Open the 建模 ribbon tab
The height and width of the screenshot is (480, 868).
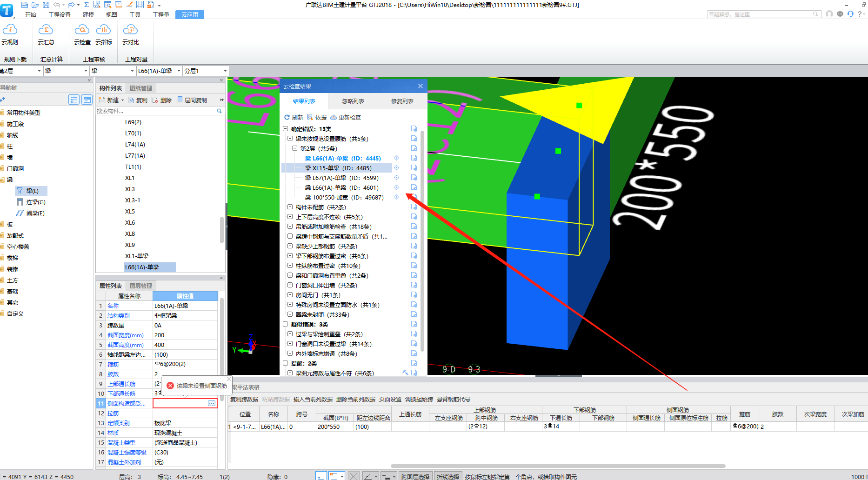[88, 14]
